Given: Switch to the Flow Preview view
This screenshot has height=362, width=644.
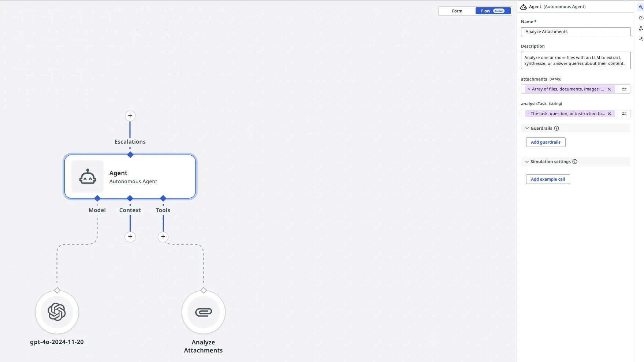Looking at the screenshot, I should pyautogui.click(x=492, y=11).
